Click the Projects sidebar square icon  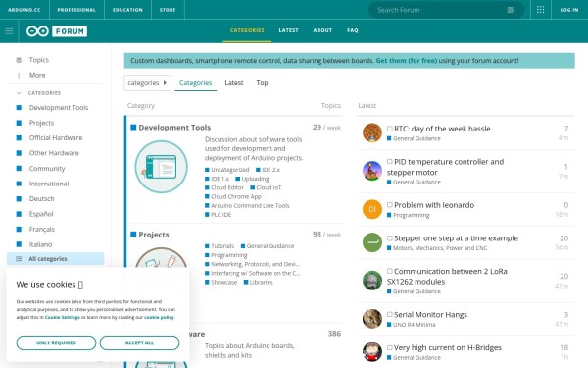click(x=19, y=123)
